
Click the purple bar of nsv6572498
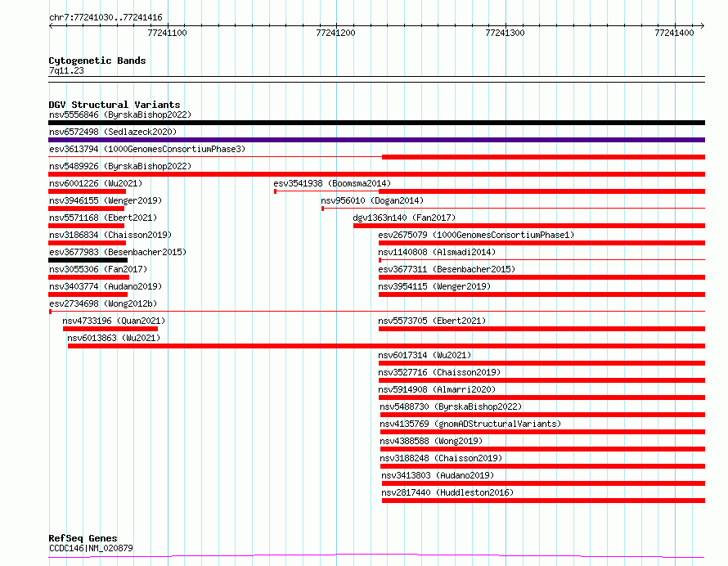point(376,140)
